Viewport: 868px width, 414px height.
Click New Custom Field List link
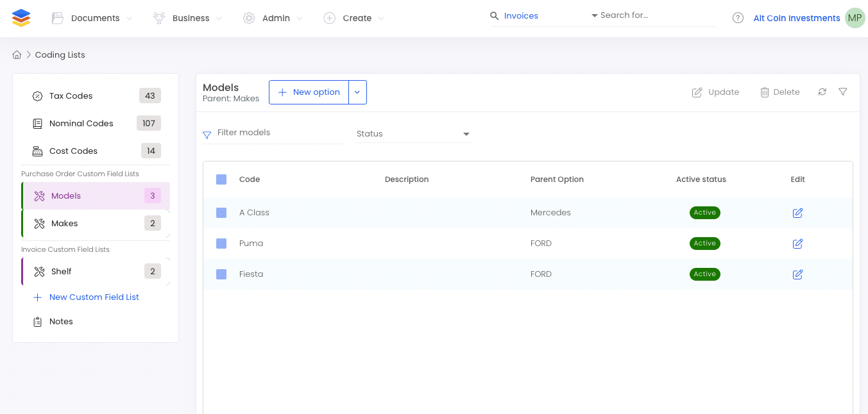94,297
